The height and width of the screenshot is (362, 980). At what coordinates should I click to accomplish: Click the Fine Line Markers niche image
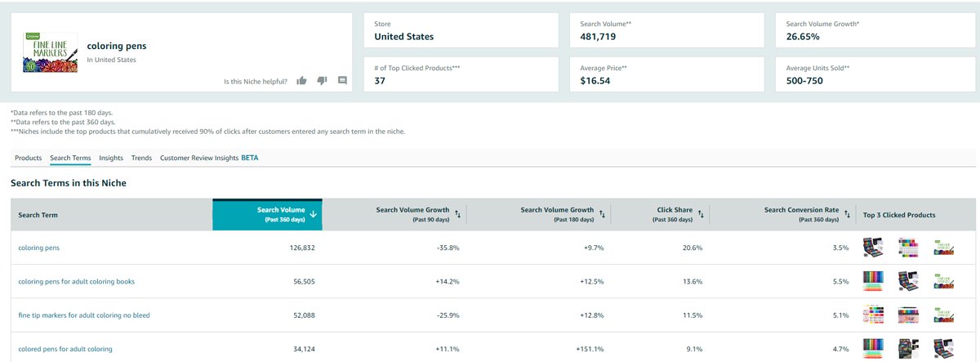coord(50,52)
